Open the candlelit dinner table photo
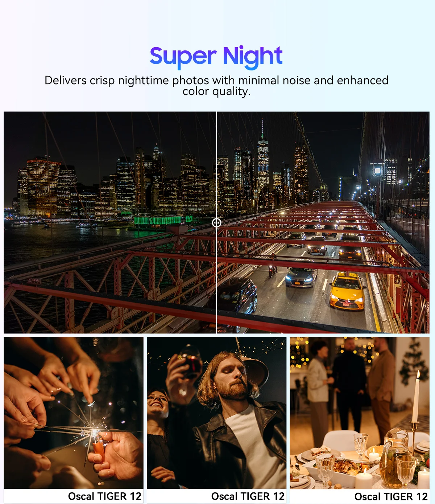This screenshot has width=435, height=504. (x=360, y=413)
